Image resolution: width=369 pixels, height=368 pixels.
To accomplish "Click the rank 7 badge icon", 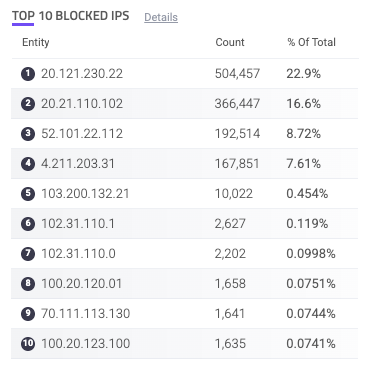I will [28, 254].
